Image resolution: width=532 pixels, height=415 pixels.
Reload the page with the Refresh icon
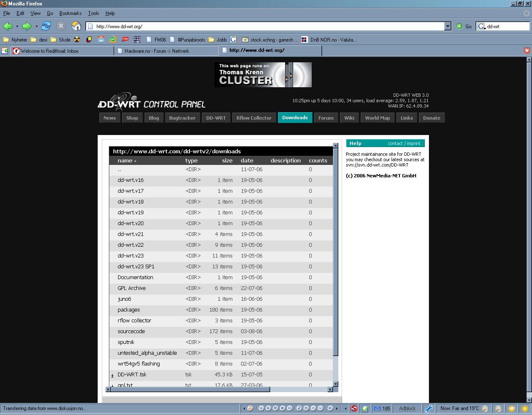[46, 26]
